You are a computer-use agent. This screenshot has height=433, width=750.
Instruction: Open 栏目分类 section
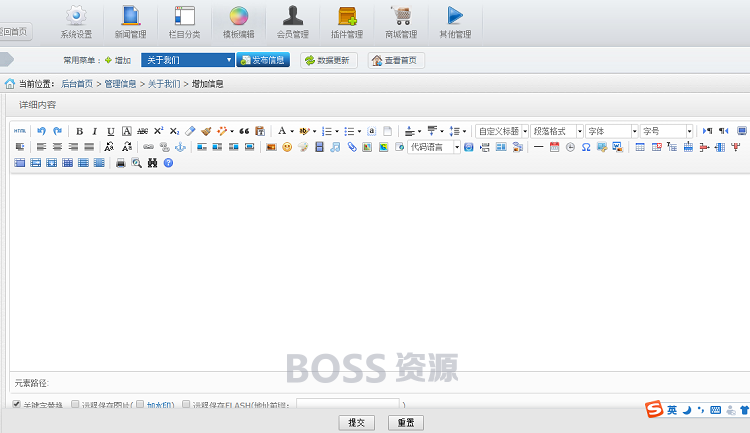point(185,22)
